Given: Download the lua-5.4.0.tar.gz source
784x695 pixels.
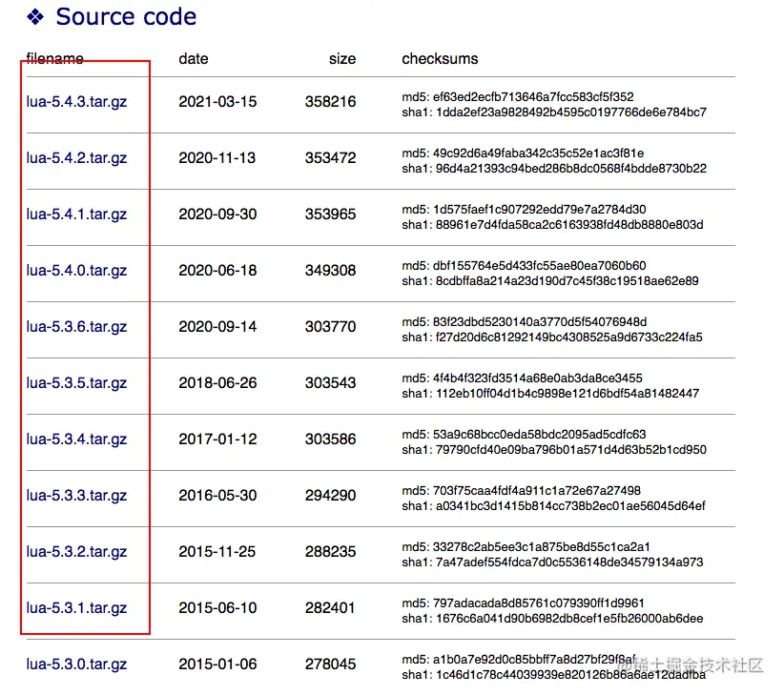Looking at the screenshot, I should pos(76,273).
